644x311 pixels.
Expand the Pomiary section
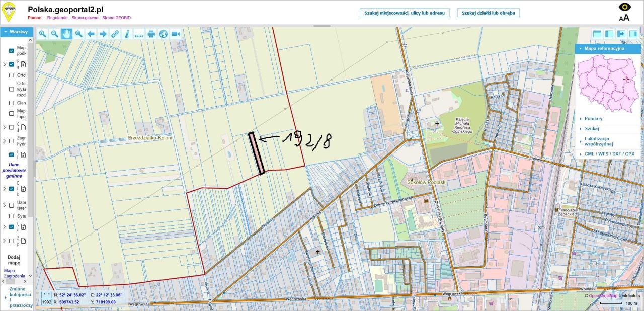(x=607, y=119)
